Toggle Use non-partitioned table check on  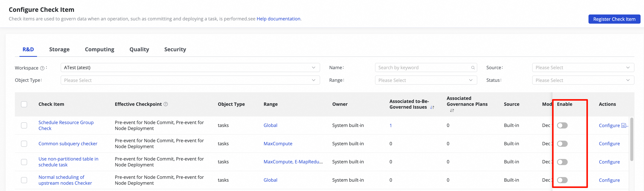click(562, 162)
